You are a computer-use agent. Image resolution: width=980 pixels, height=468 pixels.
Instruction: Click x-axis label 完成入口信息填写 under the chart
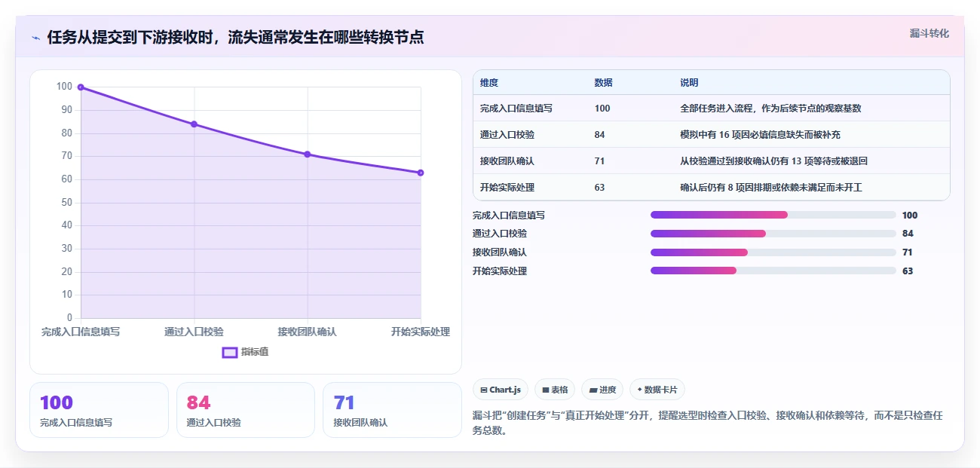(81, 332)
